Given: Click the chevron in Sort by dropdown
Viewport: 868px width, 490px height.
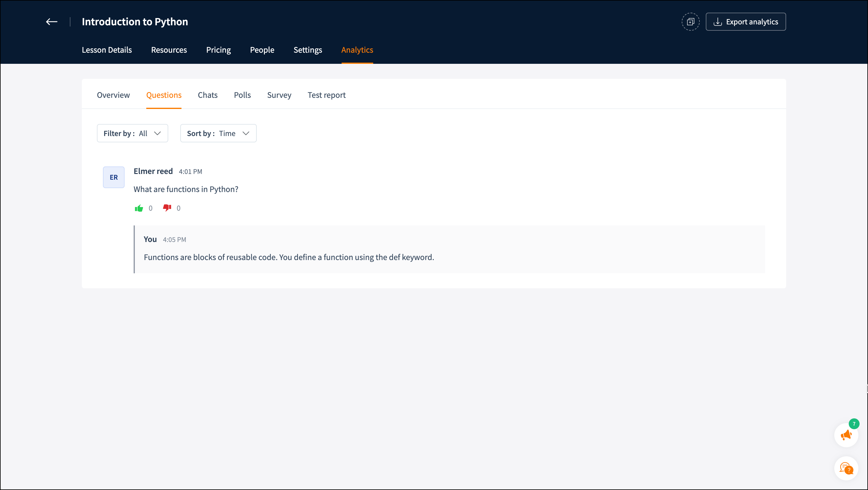Looking at the screenshot, I should coord(246,133).
